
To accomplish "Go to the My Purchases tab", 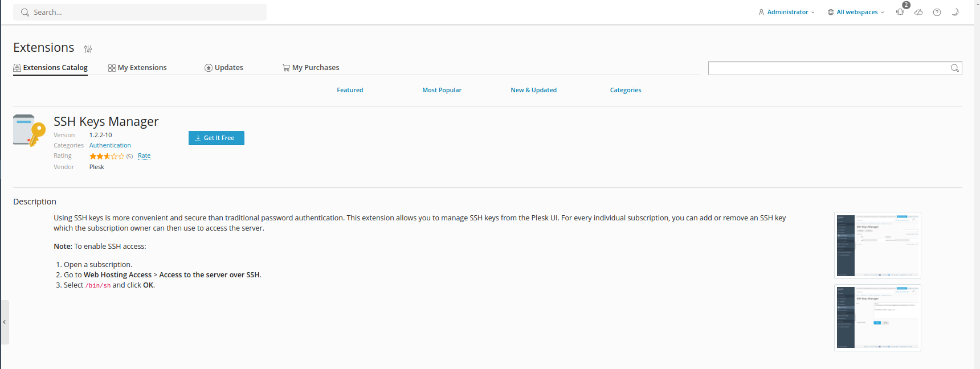I will [311, 68].
